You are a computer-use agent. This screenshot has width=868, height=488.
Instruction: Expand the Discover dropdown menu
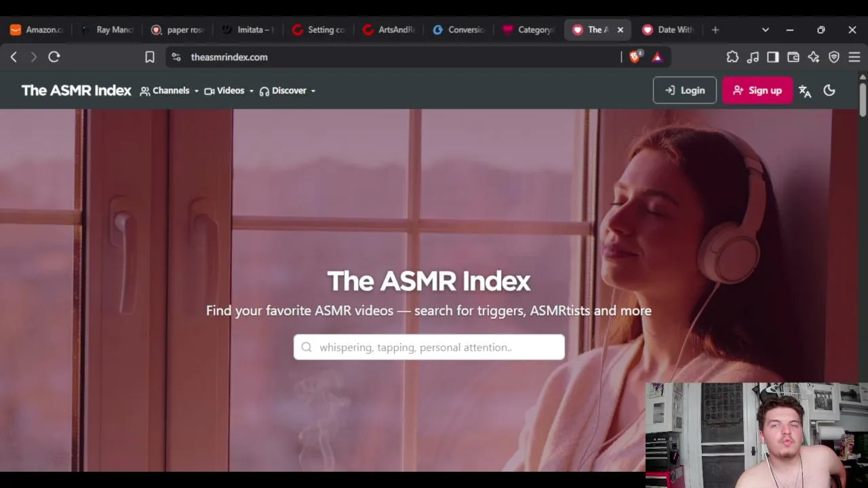point(288,90)
